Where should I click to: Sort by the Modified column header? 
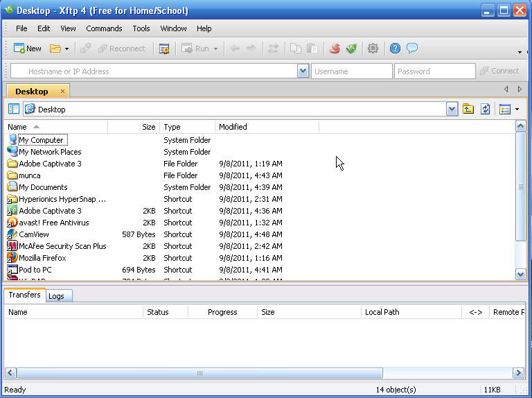coord(267,127)
